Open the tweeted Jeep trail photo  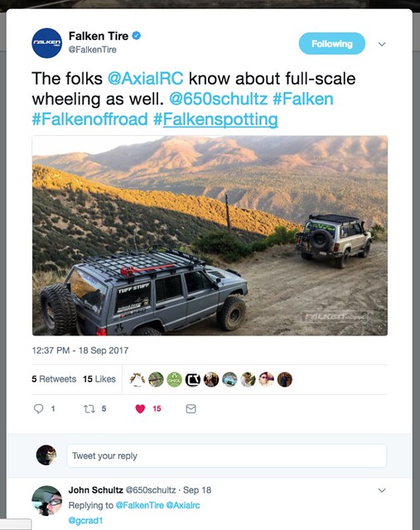210,235
